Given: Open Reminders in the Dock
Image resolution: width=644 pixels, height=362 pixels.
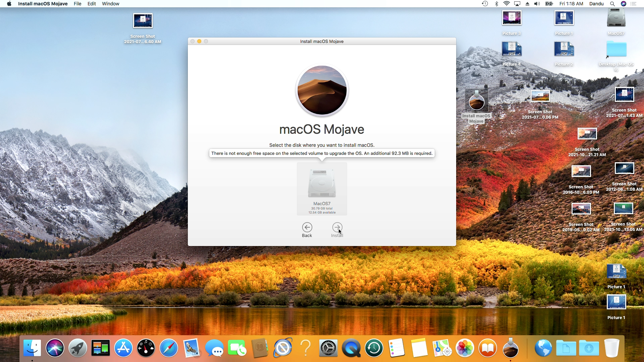Looking at the screenshot, I should tap(396, 348).
